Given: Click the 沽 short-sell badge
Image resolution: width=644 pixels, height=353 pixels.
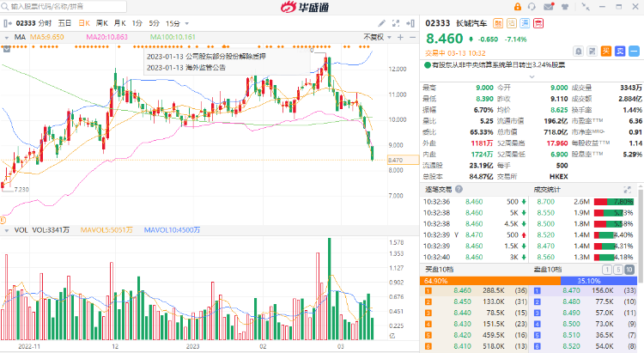Looking at the screenshot, I should coord(512,23).
